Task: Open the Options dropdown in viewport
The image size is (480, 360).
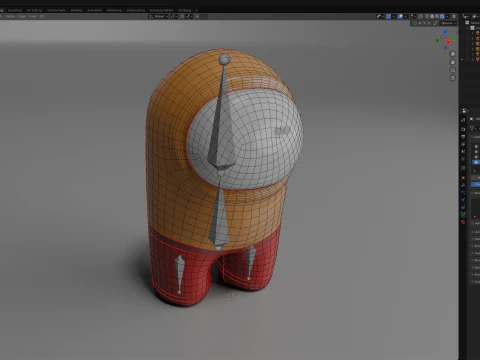Action: 448,23
